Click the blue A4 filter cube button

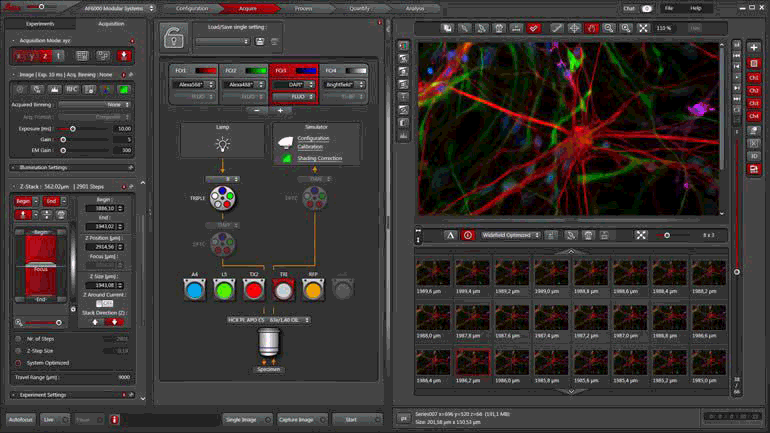coord(194,290)
